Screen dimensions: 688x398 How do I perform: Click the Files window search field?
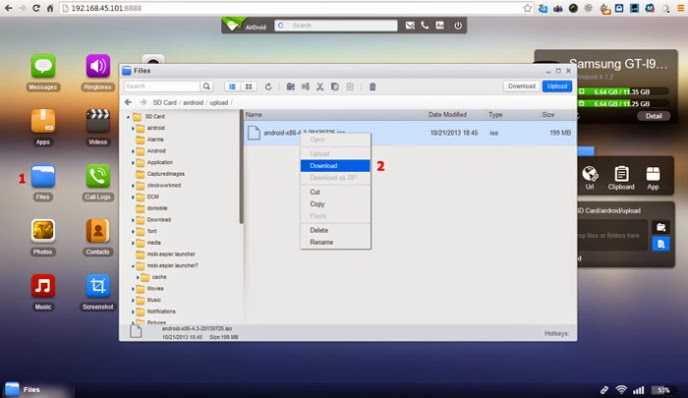(x=162, y=86)
